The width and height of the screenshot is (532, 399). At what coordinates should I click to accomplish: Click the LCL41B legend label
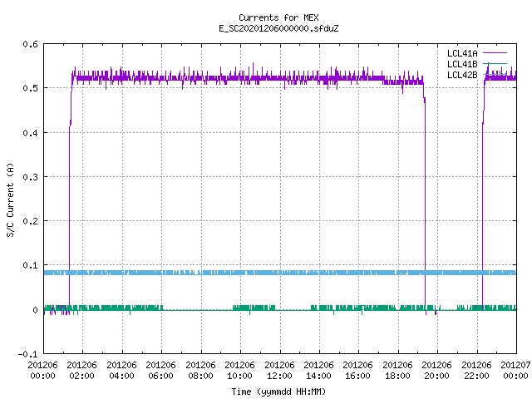pos(462,64)
